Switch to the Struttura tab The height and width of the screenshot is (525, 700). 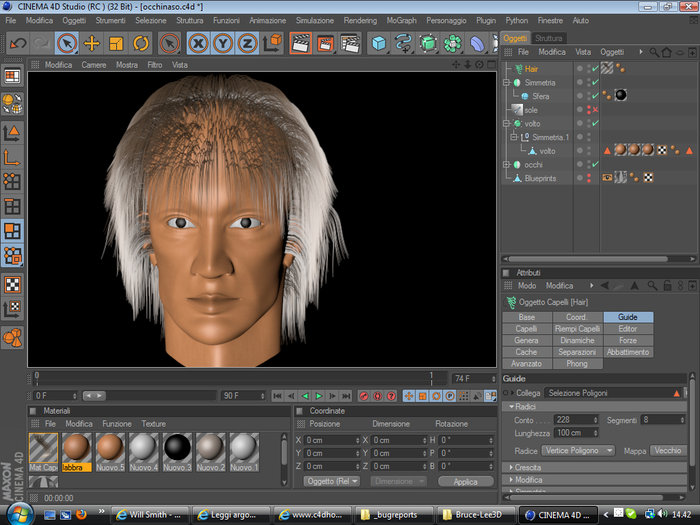[549, 38]
